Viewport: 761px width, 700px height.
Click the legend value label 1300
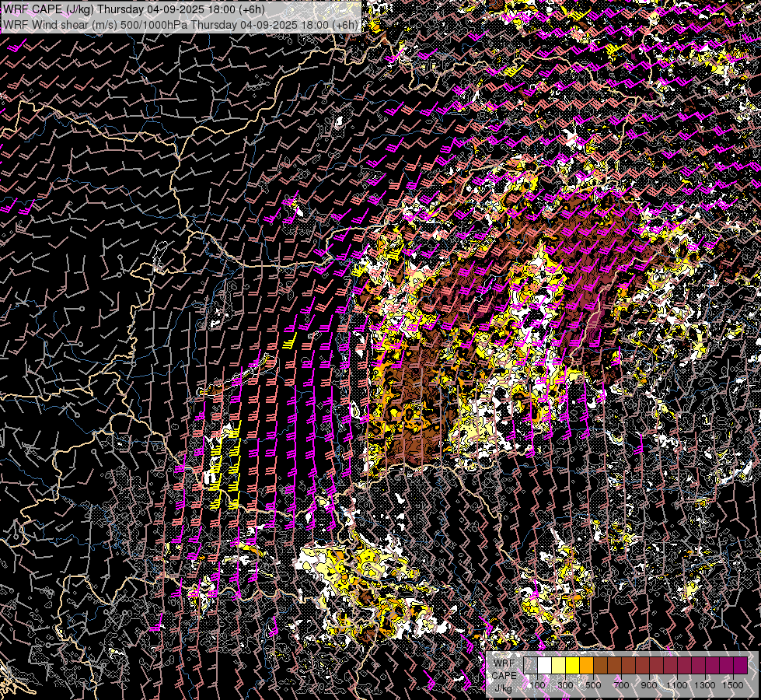(705, 685)
